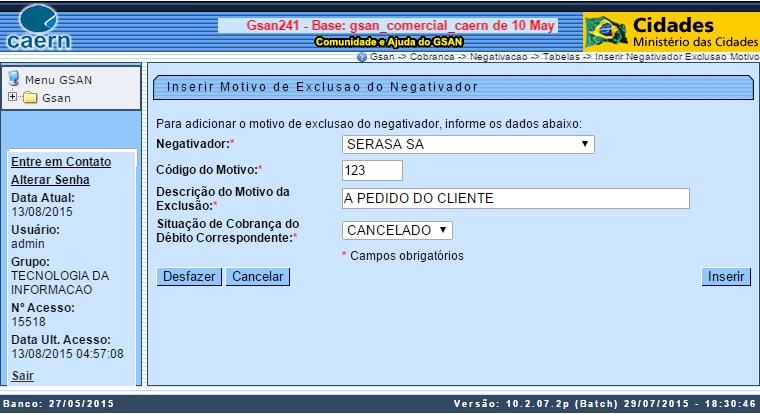The width and height of the screenshot is (760, 414).
Task: Open Comunidade e Ajuda do GSAN link
Action: [389, 42]
